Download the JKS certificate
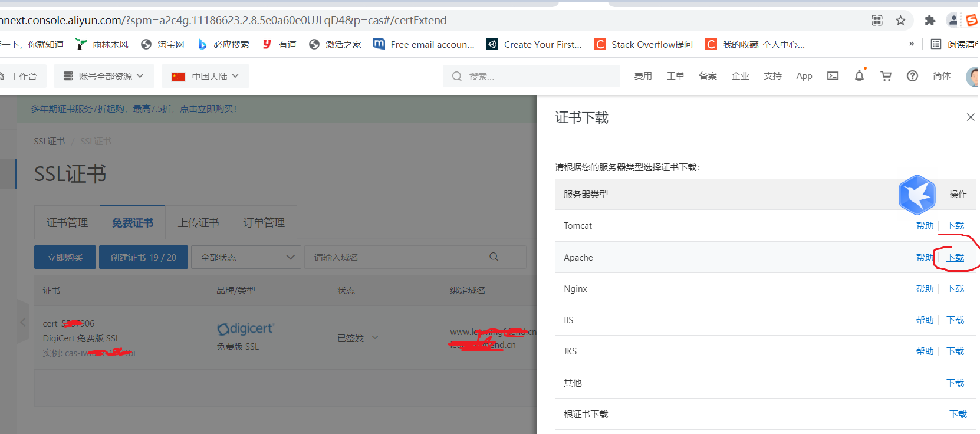The image size is (980, 434). pyautogui.click(x=955, y=351)
